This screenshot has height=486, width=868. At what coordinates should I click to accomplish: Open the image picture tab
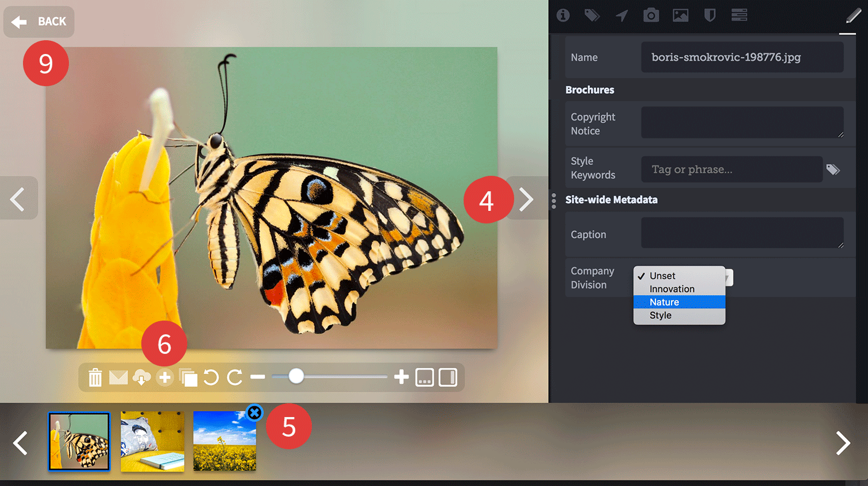[x=681, y=16]
